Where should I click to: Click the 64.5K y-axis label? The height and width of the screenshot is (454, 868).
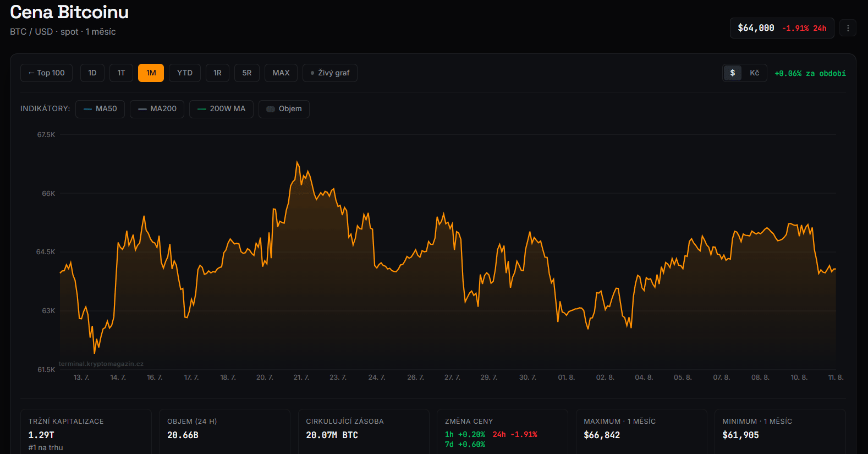46,252
